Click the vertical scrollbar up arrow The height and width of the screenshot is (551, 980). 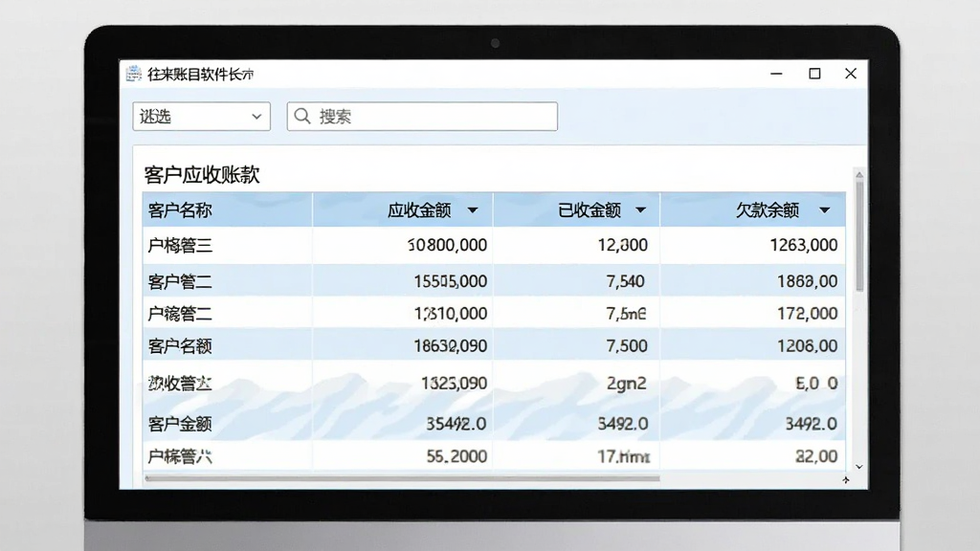859,175
